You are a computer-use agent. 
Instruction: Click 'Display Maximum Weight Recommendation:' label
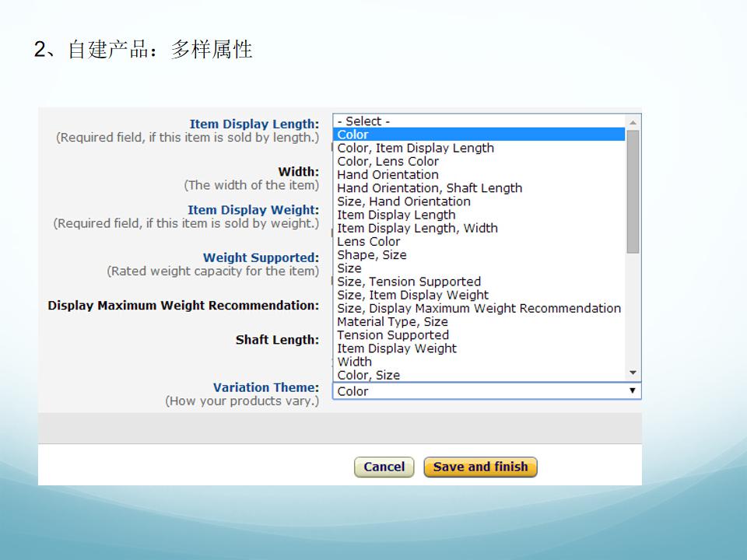[184, 305]
